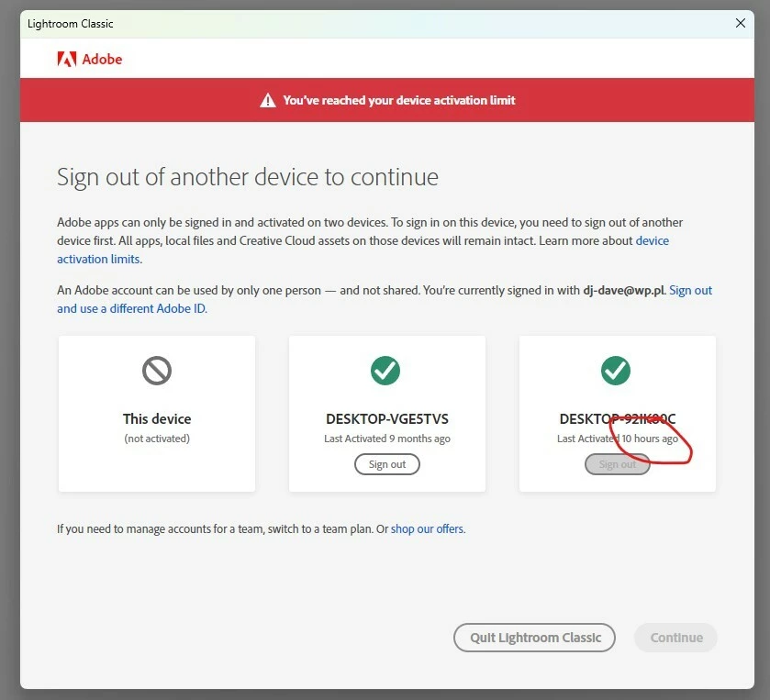The image size is (770, 700).
Task: Click the warning triangle icon in red banner
Action: (x=268, y=100)
